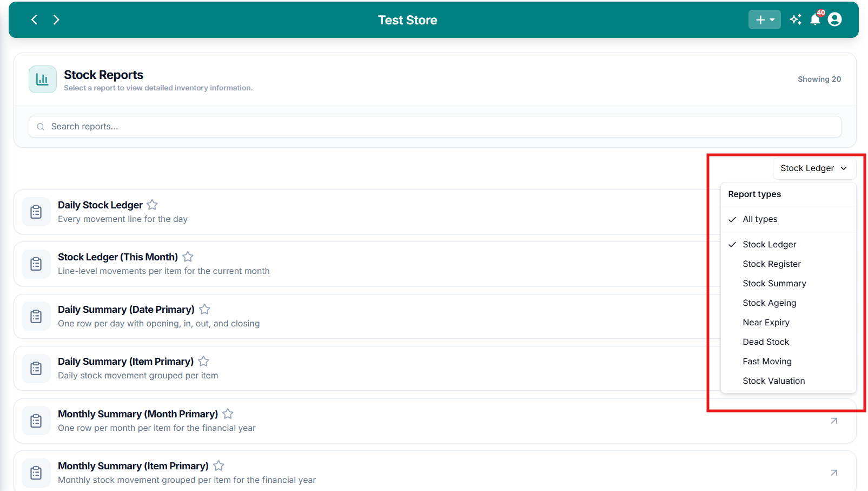Viewport: 868px width, 491px height.
Task: Click the search magnifier icon
Action: [x=41, y=127]
